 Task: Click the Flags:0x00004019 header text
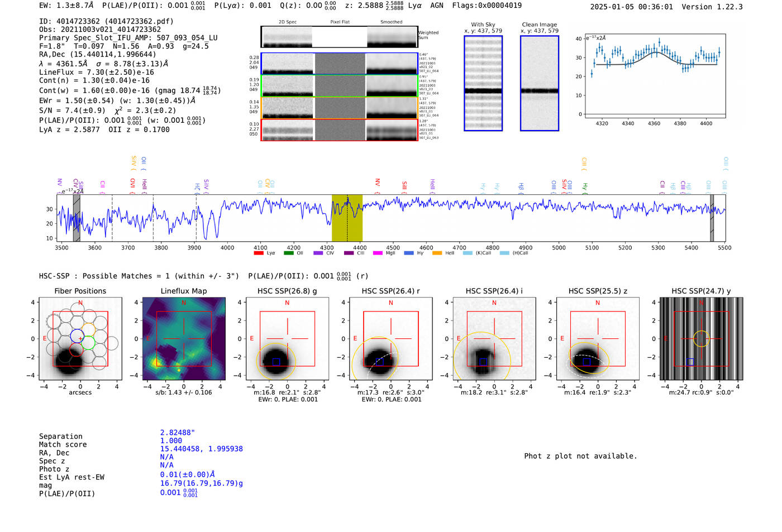[487, 5]
